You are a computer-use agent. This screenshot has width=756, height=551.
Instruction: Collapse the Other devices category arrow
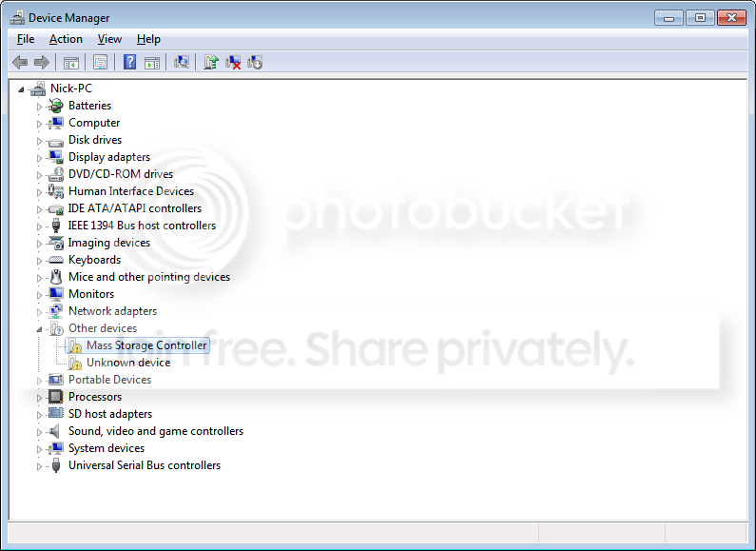tap(39, 329)
